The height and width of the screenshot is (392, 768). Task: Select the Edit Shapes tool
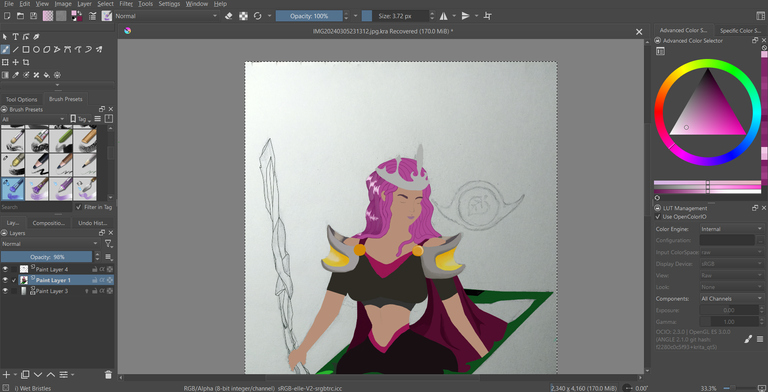26,37
